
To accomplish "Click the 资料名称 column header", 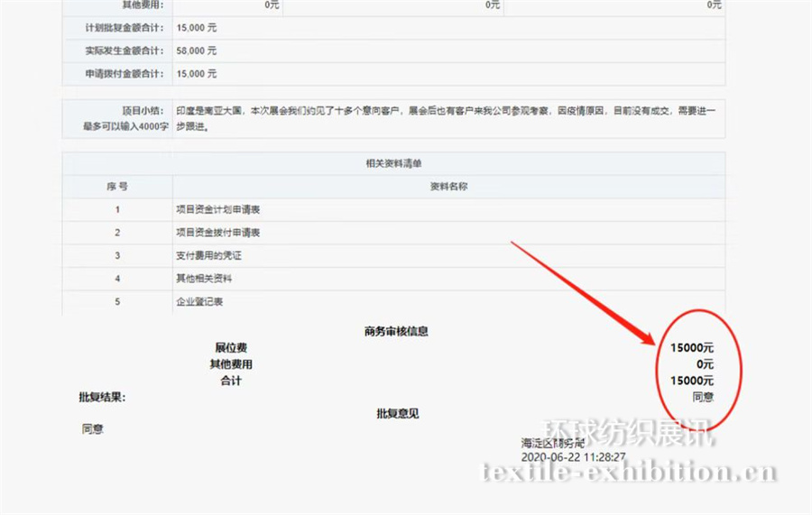I will [448, 187].
